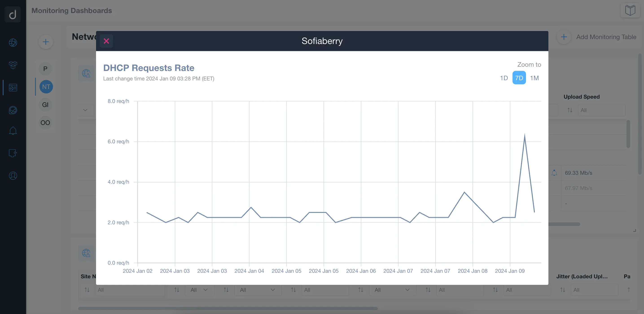The image size is (644, 314).
Task: Click the bottom table horizontal scrollbar
Action: [228, 308]
